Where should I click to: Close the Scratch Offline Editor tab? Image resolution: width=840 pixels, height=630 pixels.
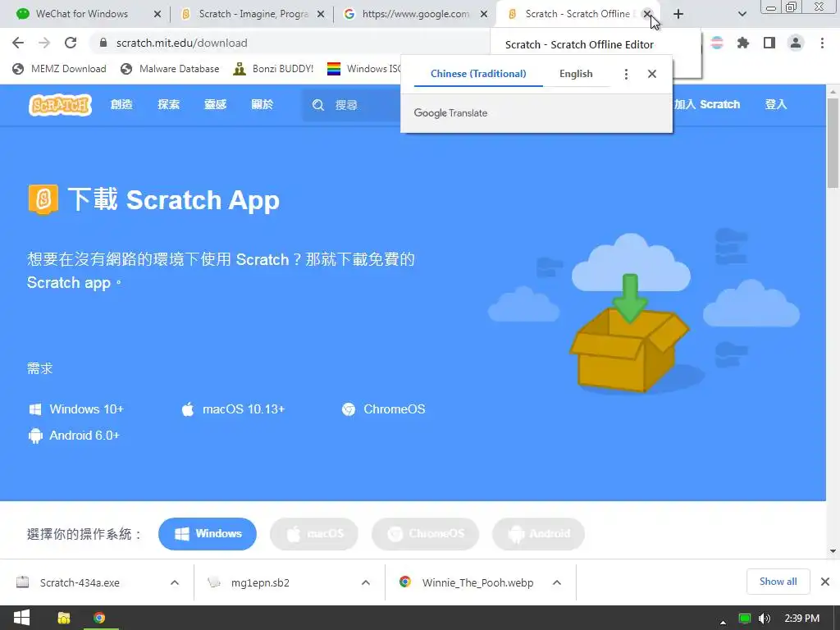pyautogui.click(x=647, y=14)
